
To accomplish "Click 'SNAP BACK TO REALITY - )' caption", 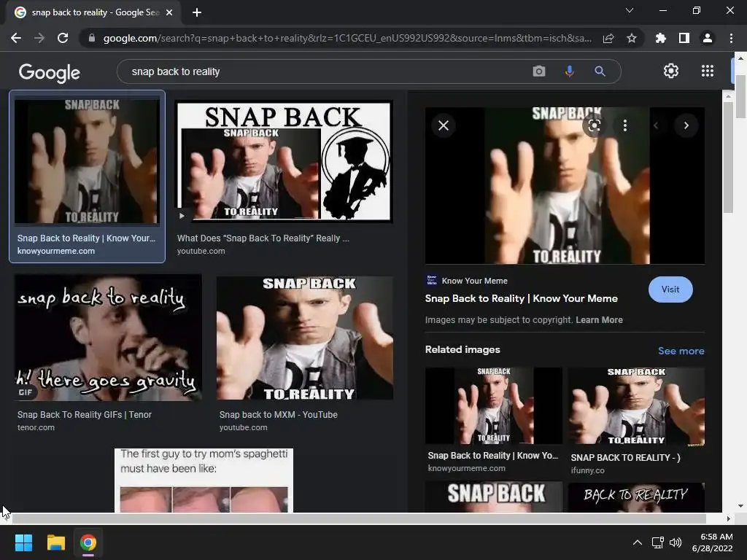I will click(x=625, y=458).
